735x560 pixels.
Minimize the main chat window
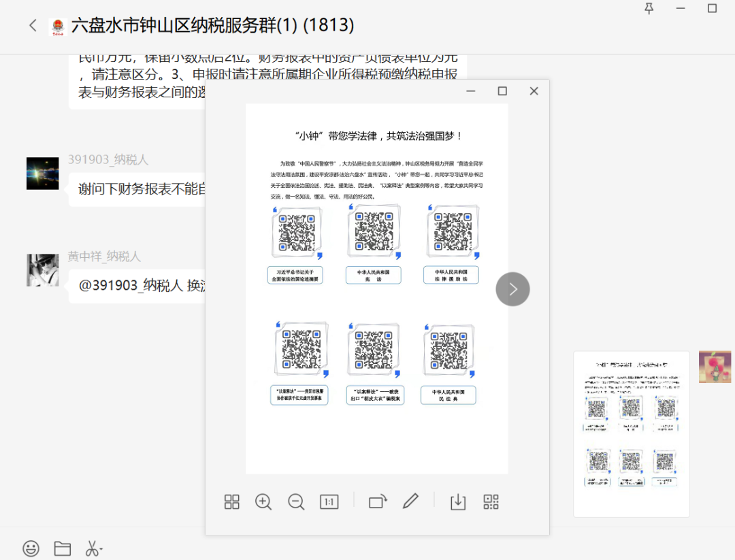tap(681, 8)
